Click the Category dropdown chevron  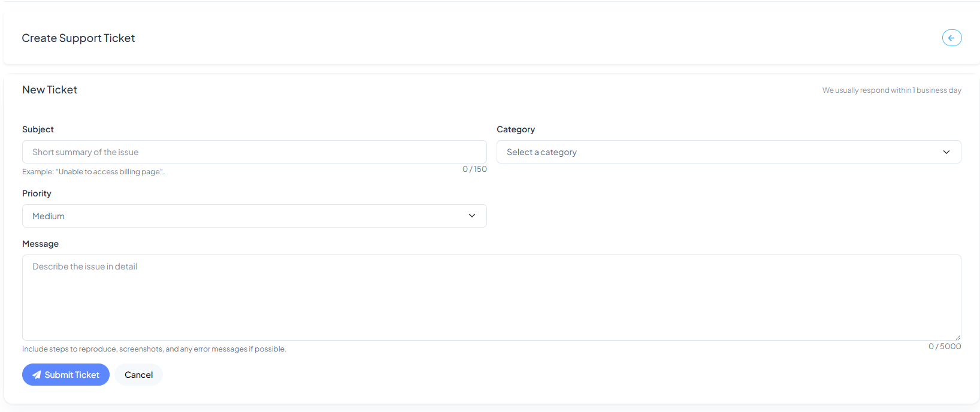pos(947,152)
